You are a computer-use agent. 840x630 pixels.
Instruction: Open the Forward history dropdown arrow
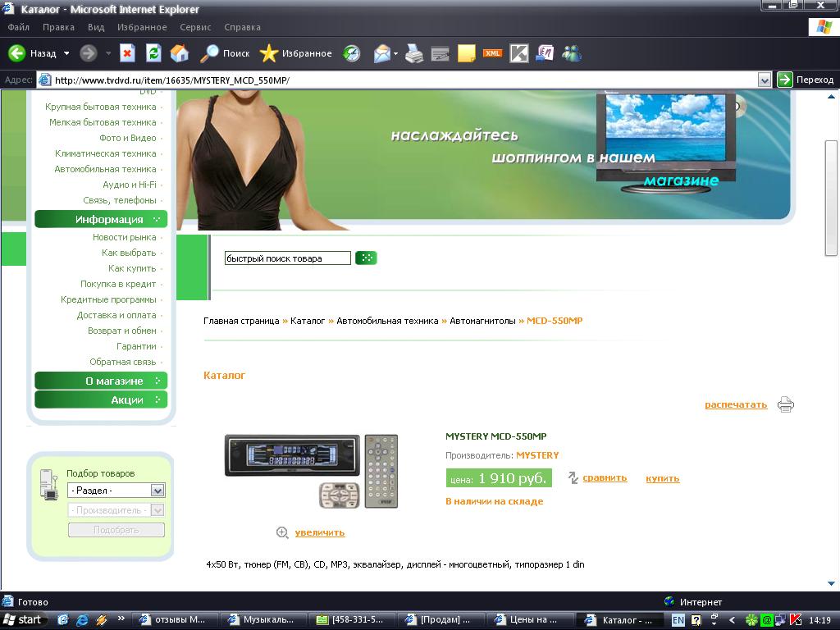coord(108,53)
